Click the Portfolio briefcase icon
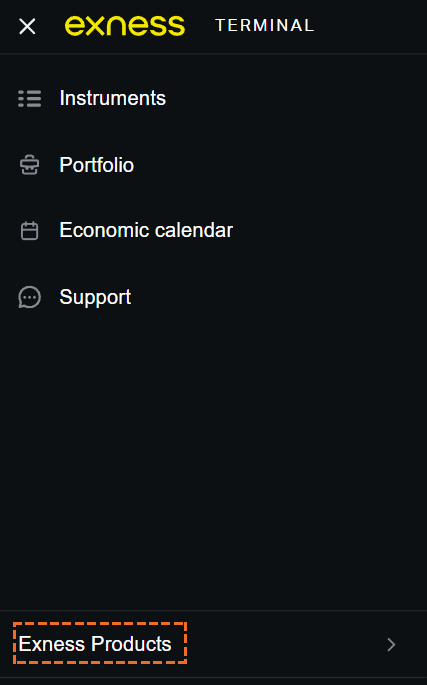 [30, 165]
